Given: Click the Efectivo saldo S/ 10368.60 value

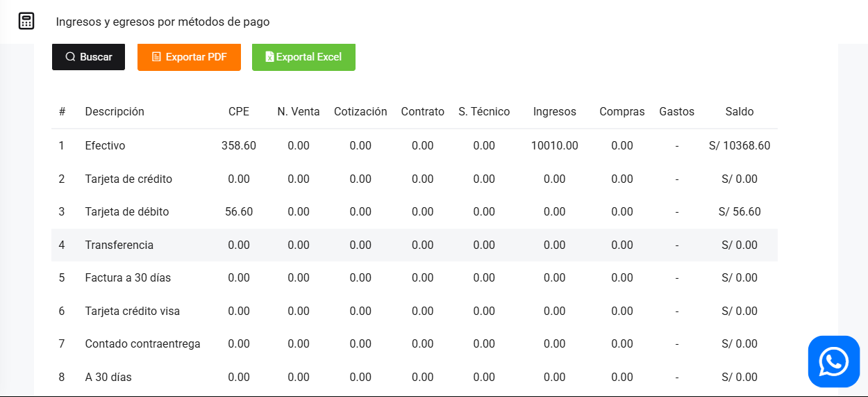Looking at the screenshot, I should point(740,146).
